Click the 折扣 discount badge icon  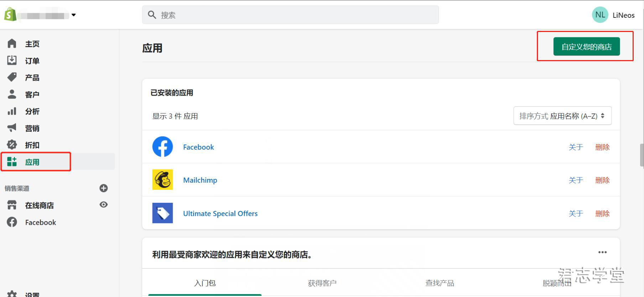[12, 144]
